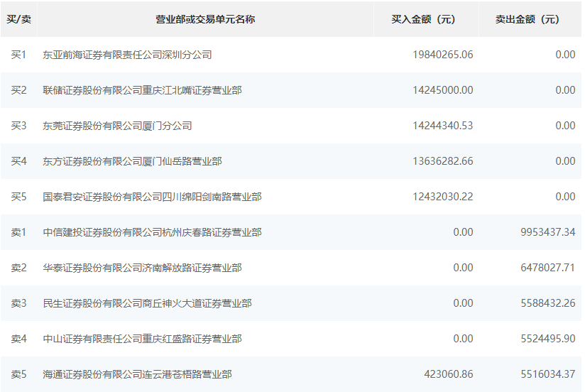Select buy amount 13636282.66
Viewport: 585px width, 392px height.
pos(443,161)
